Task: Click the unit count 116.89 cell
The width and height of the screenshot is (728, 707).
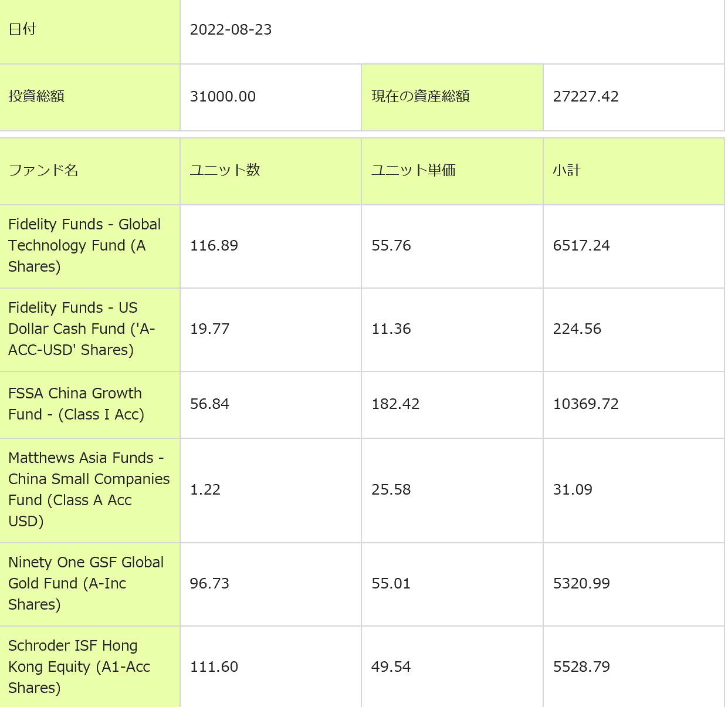Action: (214, 246)
